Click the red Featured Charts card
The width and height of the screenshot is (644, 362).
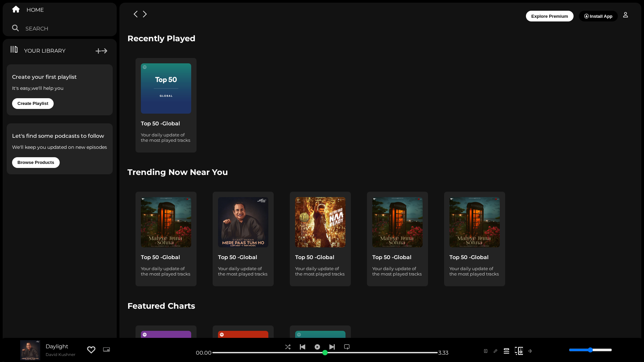243,332
